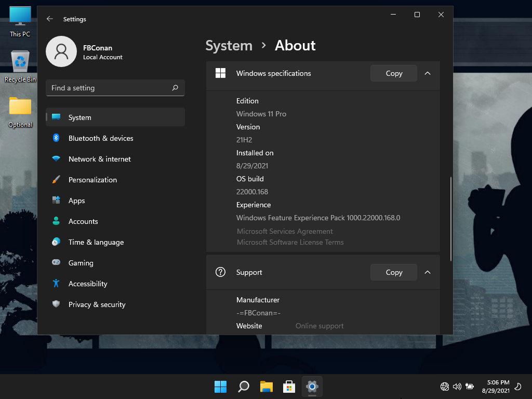Click the Windows Feature Experience Pack text
This screenshot has height=399, width=532.
pos(318,218)
